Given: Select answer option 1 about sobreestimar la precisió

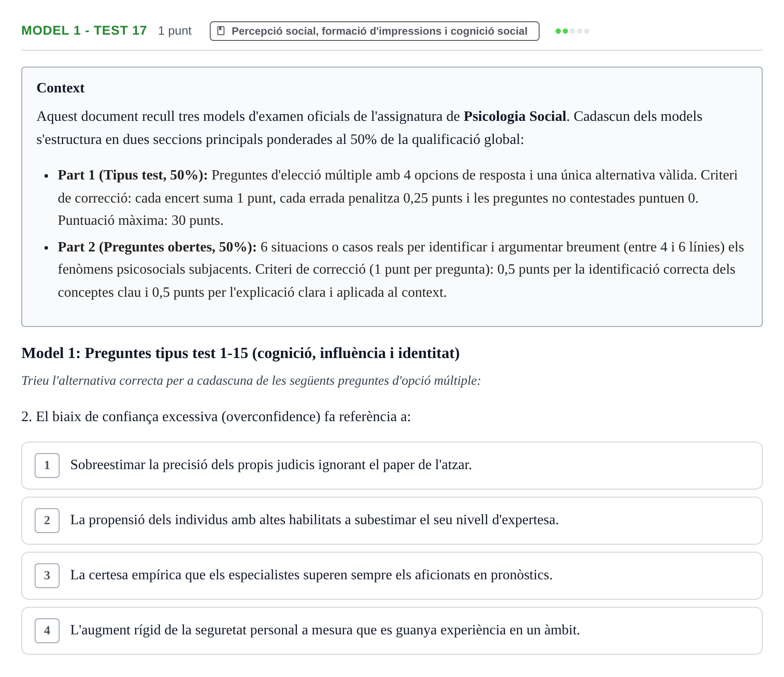Looking at the screenshot, I should pos(392,466).
